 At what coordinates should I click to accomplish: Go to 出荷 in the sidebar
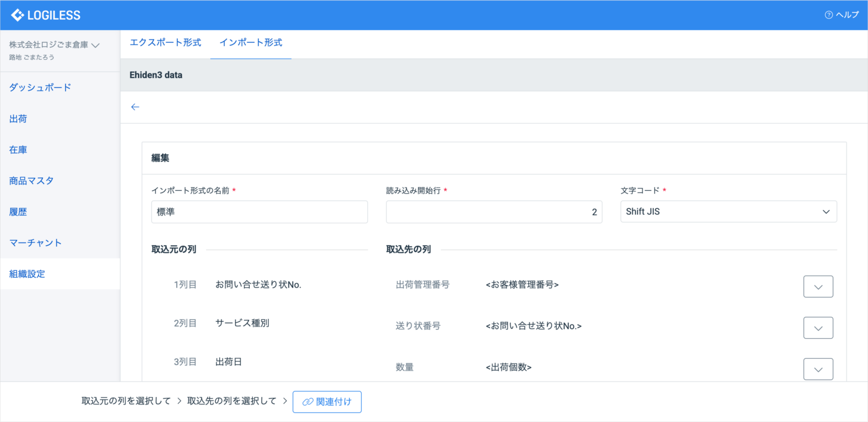[18, 119]
